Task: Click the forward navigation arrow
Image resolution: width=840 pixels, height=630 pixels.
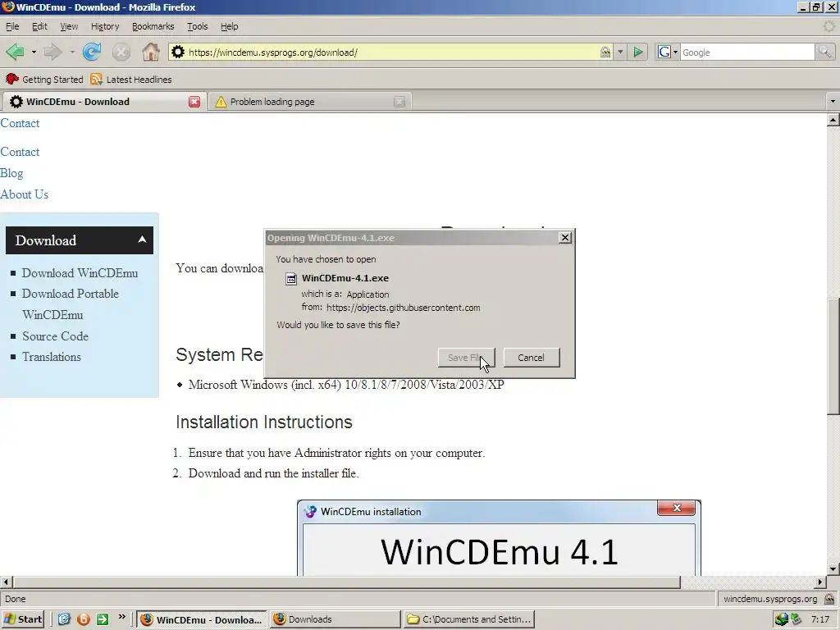Action: [52, 52]
